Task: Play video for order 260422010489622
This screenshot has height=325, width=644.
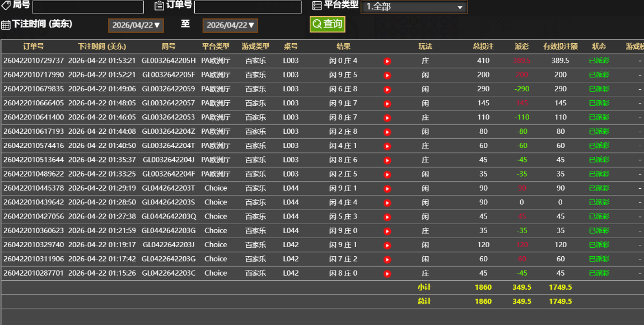Action: pos(387,175)
